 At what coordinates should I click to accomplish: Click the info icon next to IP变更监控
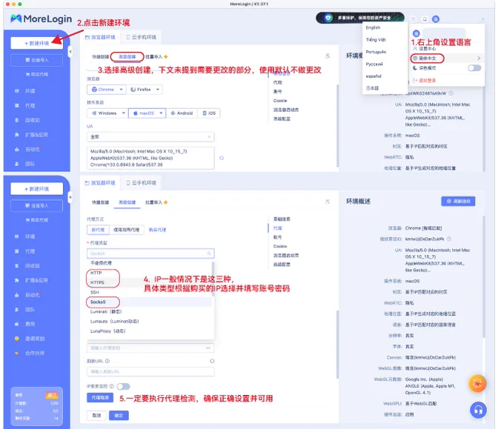[x=111, y=386]
